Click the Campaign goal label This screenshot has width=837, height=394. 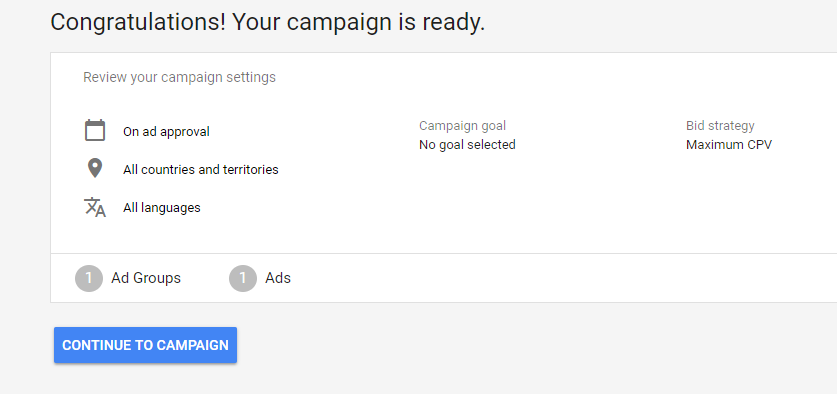[462, 126]
